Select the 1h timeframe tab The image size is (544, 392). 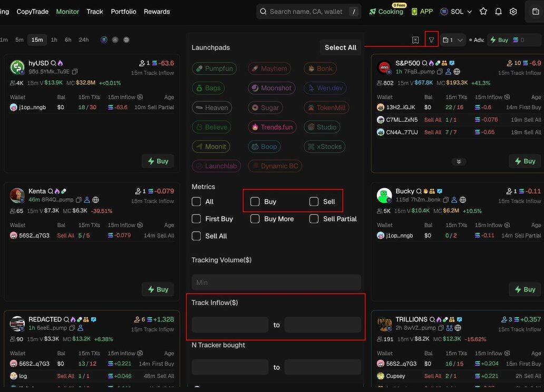click(x=54, y=40)
